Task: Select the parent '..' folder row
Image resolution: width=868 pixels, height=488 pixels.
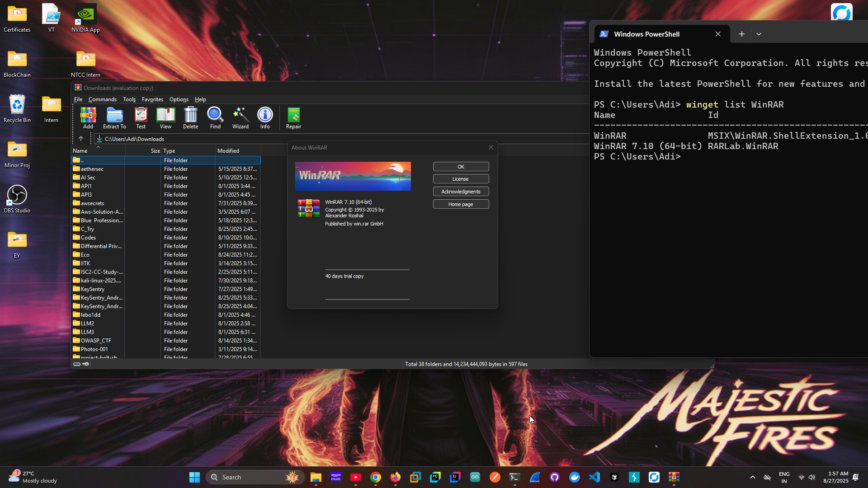Action: coord(166,160)
